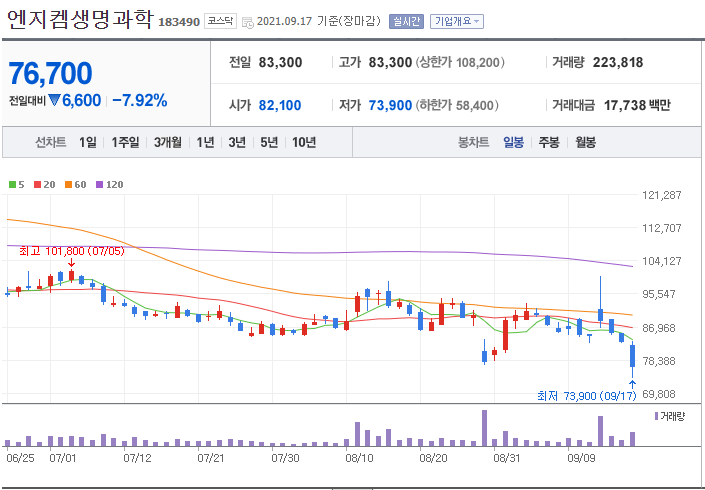Click the last blue candlestick at 09/17
This screenshot has height=490, width=705.
point(632,356)
